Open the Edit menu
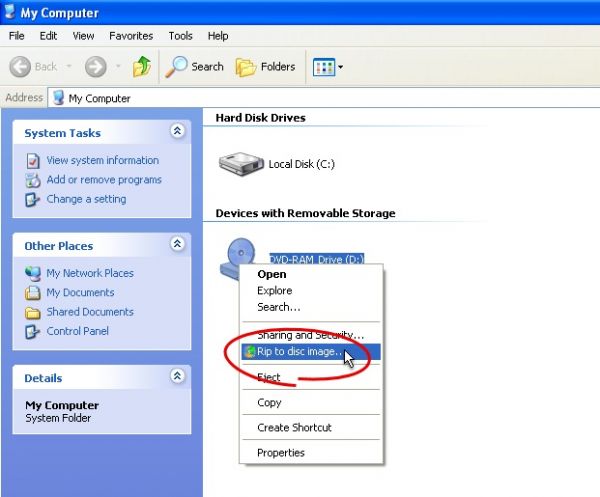This screenshot has height=497, width=600. (48, 36)
